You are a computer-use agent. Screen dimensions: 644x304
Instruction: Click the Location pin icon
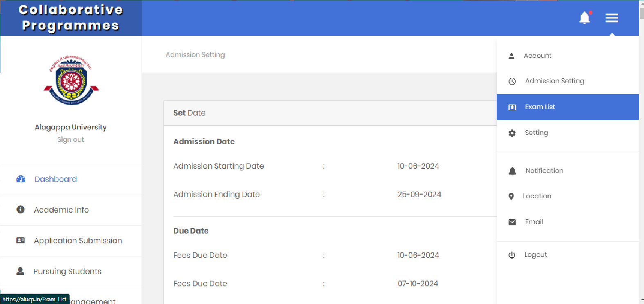click(x=511, y=196)
